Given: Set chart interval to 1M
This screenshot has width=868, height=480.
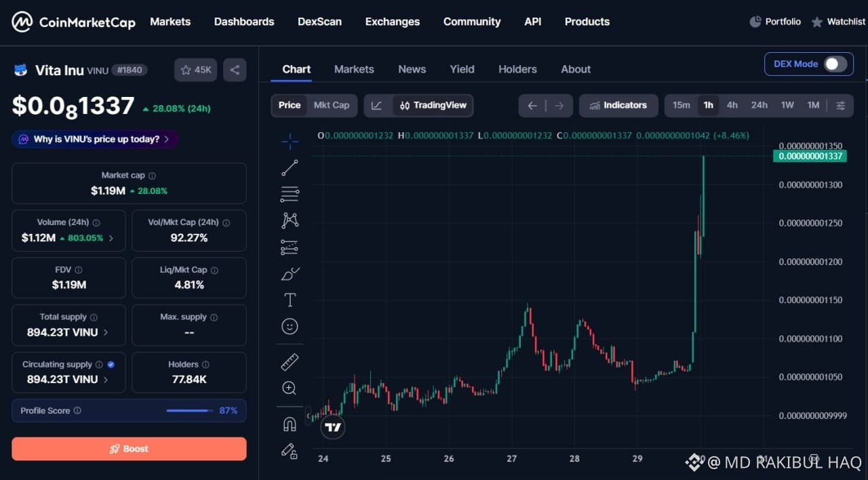Looking at the screenshot, I should click(813, 105).
